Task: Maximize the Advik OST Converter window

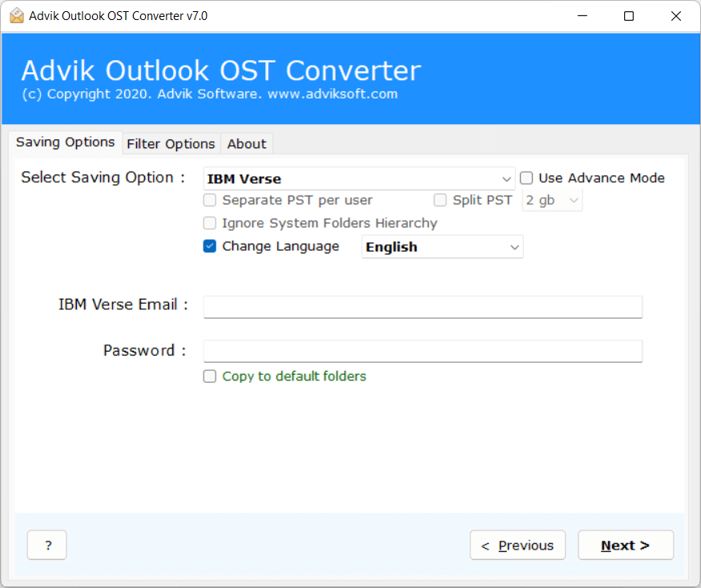Action: (x=629, y=16)
